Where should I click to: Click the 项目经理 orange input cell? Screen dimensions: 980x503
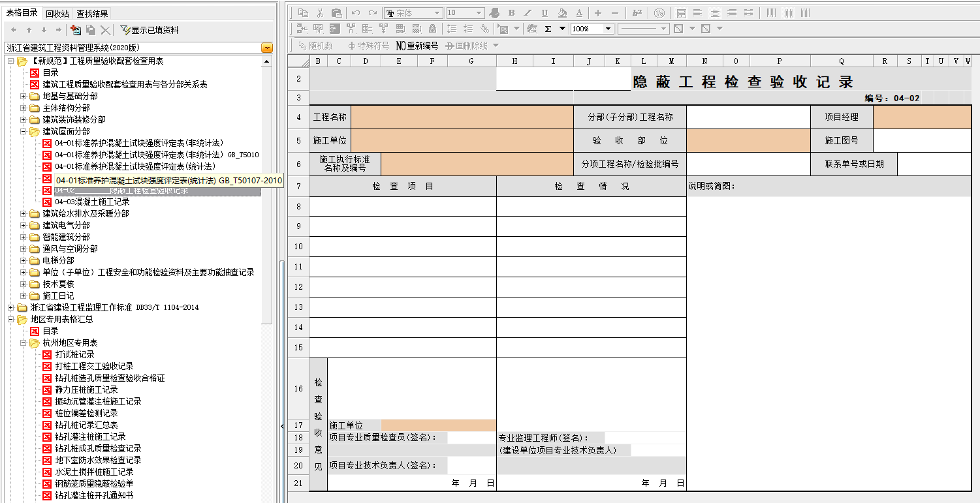coord(922,117)
